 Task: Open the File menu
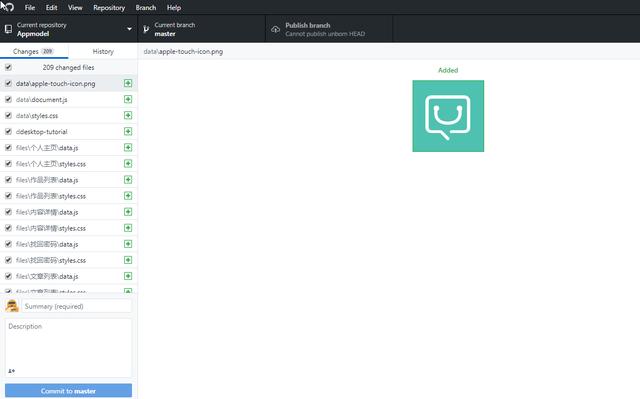[x=30, y=7]
